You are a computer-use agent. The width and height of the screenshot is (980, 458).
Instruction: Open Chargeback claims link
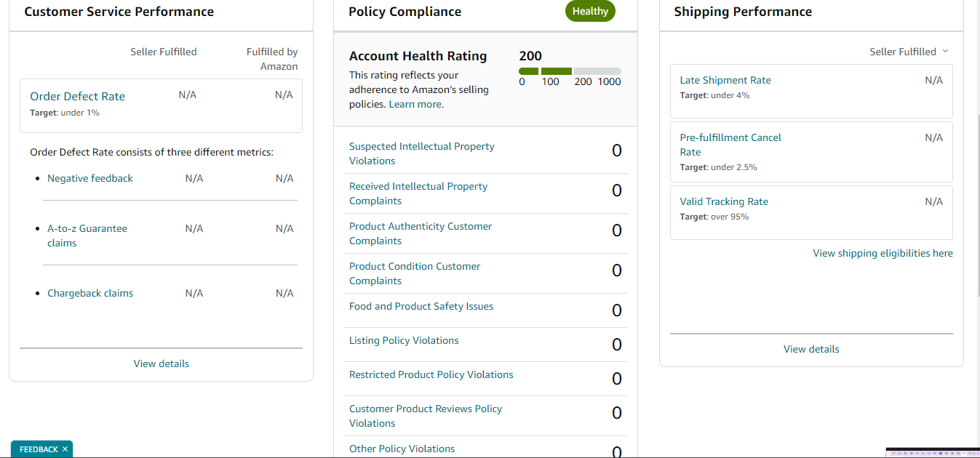coord(90,293)
